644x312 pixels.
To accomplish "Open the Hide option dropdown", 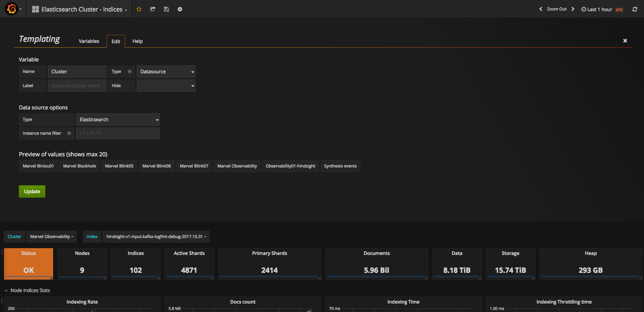I will coord(166,86).
